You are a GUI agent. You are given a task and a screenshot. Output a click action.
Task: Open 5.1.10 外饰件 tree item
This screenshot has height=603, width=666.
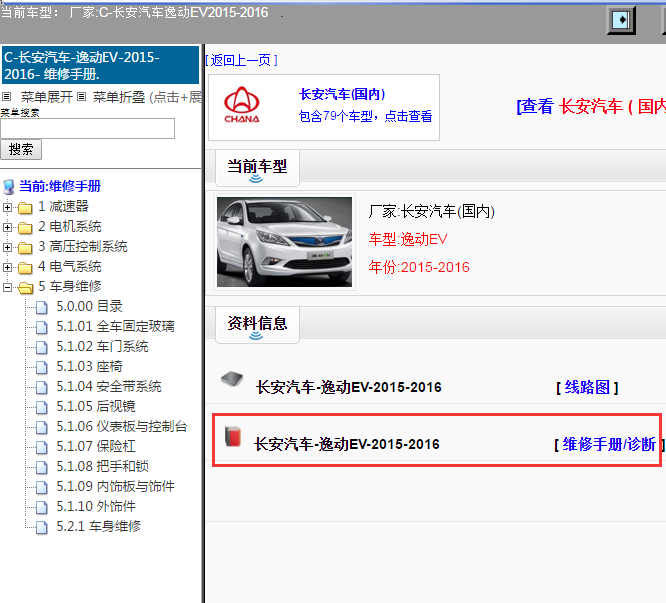pyautogui.click(x=96, y=506)
